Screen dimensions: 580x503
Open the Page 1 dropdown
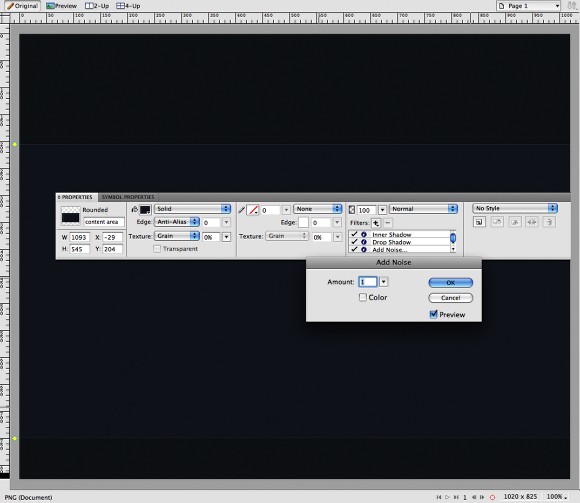coord(529,6)
